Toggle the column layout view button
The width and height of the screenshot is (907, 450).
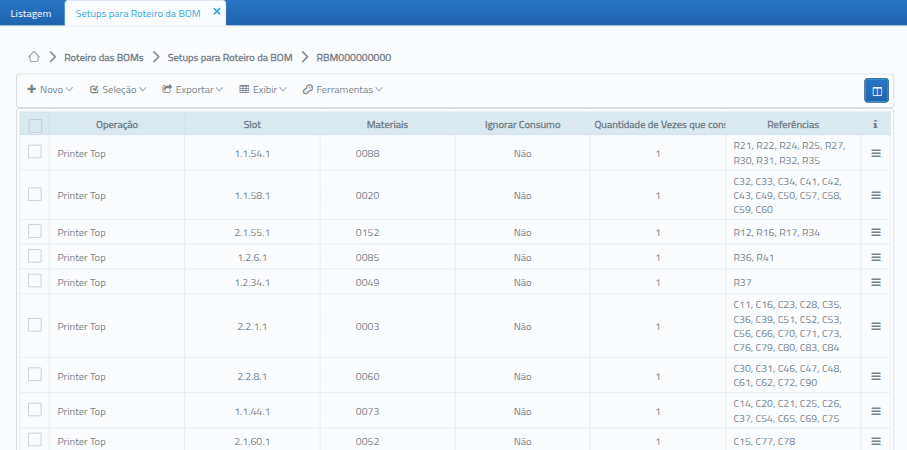876,91
